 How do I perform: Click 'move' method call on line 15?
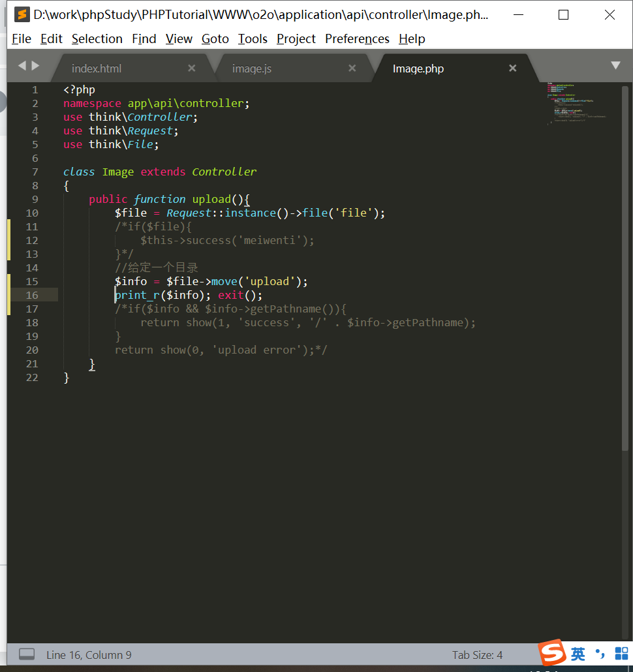coord(224,282)
